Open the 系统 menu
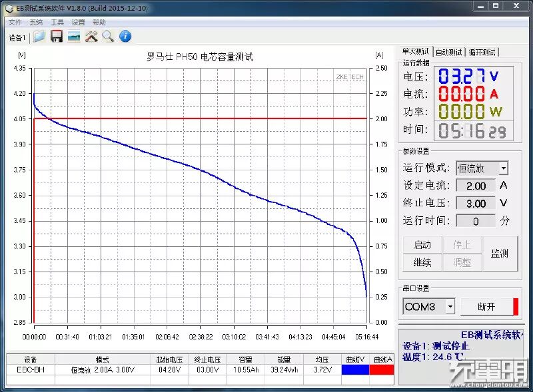Viewport: 533px width, 392px height. 36,23
